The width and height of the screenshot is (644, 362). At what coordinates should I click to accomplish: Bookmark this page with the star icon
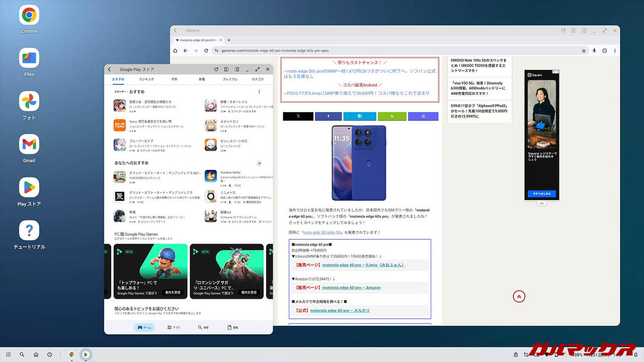click(584, 51)
